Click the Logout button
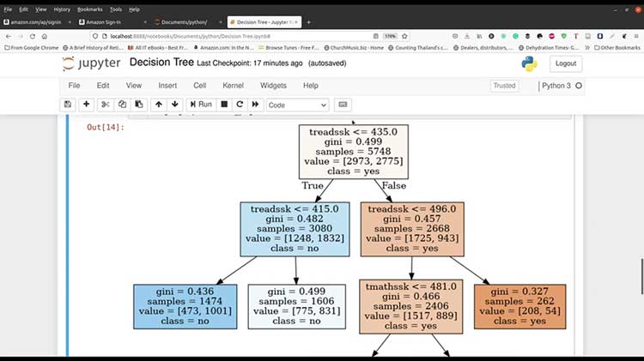 pos(566,63)
